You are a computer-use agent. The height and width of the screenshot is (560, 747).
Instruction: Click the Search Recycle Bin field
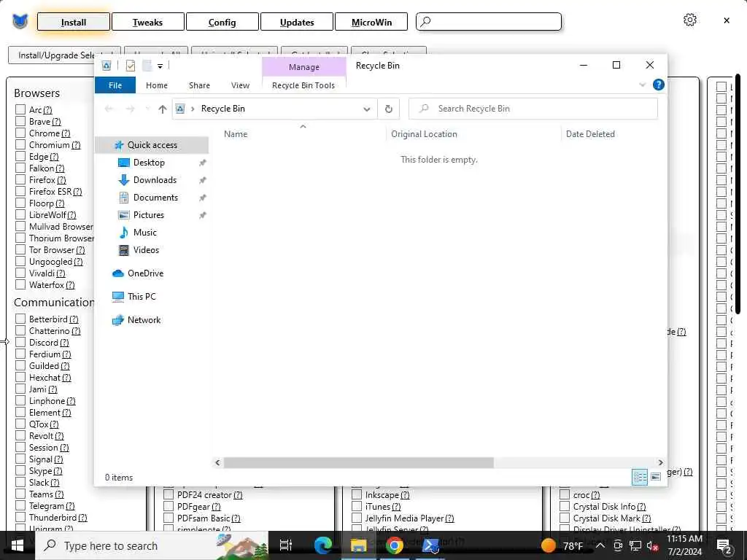(533, 109)
